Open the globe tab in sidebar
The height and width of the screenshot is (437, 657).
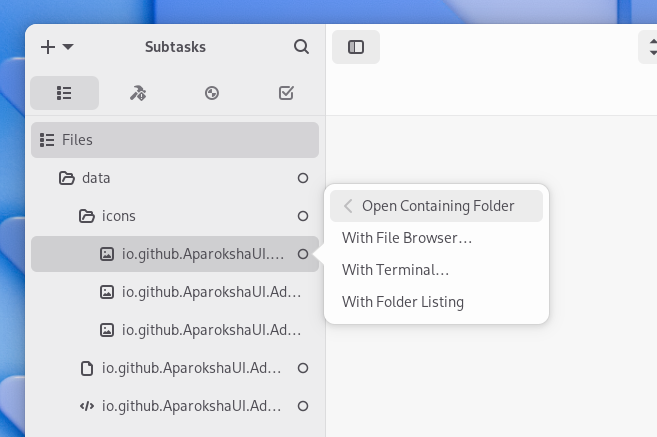coord(212,93)
